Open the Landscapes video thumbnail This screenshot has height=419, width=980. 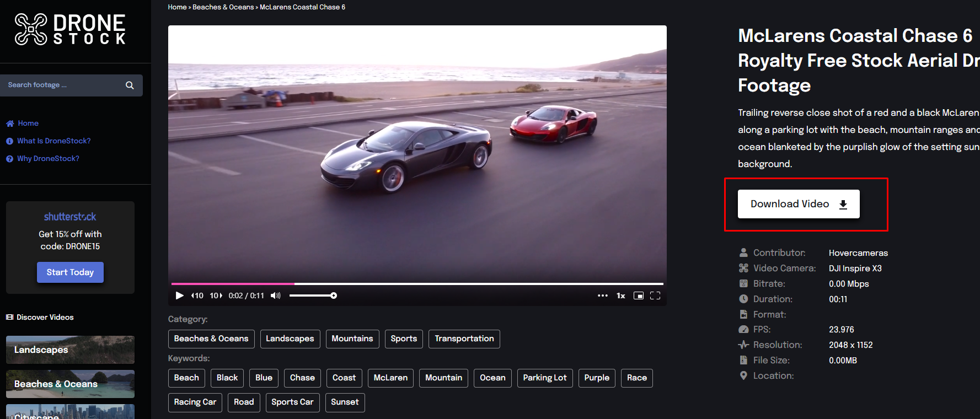(x=70, y=350)
